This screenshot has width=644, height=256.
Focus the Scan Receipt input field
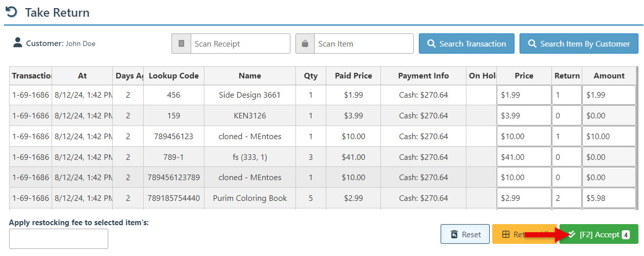tap(240, 44)
